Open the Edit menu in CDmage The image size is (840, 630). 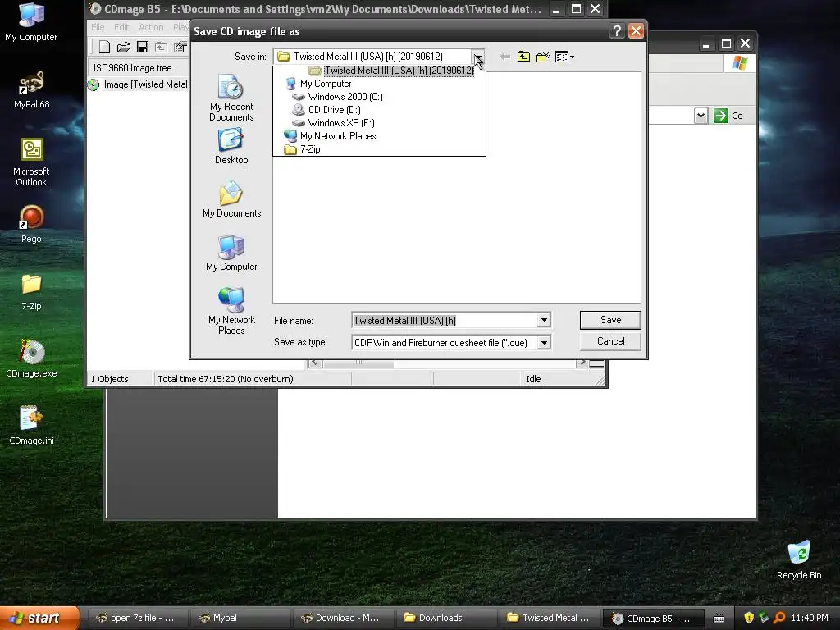point(121,27)
